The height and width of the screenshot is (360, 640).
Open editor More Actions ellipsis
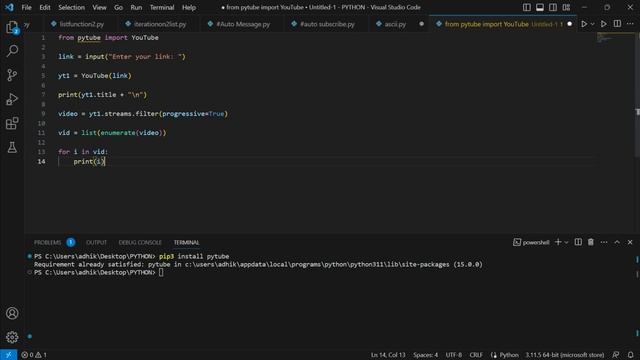pyautogui.click(x=630, y=24)
